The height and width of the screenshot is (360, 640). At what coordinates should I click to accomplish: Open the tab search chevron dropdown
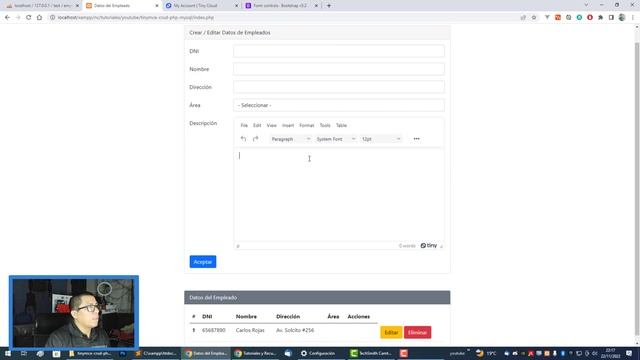pyautogui.click(x=587, y=5)
